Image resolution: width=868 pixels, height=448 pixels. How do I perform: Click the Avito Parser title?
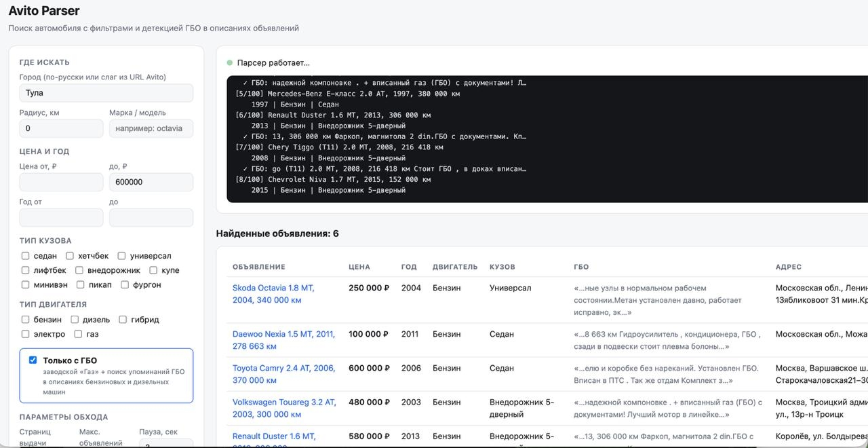pos(44,11)
